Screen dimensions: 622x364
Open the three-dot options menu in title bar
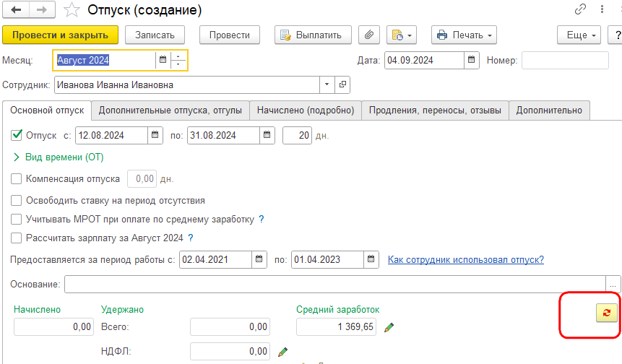pyautogui.click(x=602, y=9)
